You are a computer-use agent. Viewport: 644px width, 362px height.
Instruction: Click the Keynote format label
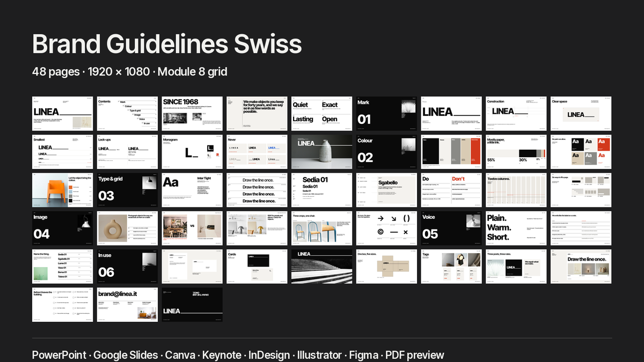point(222,355)
